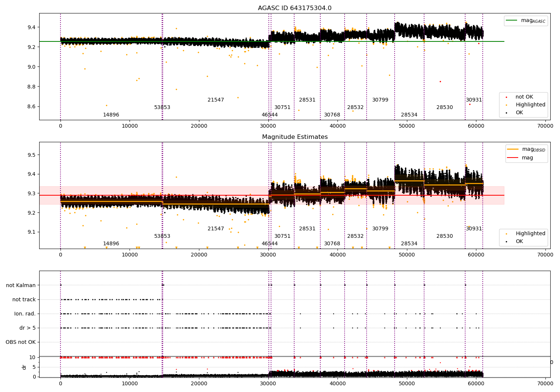Click obsid label 14896 in Magnitude Estimates plot
The height and width of the screenshot is (392, 560).
[x=111, y=243]
